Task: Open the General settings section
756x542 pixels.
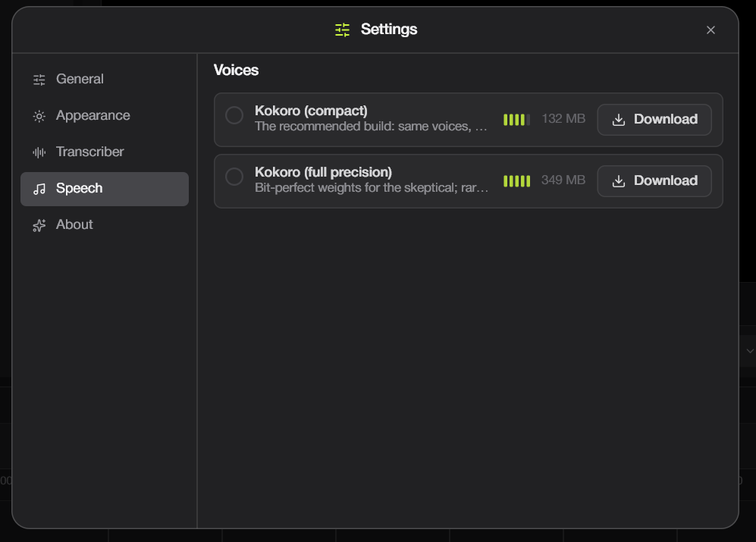Action: pyautogui.click(x=104, y=79)
